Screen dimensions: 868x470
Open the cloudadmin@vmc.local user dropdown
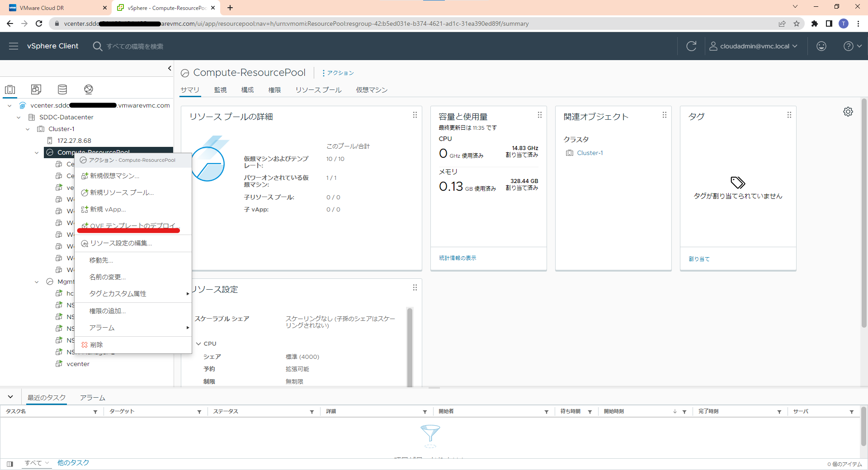click(753, 46)
